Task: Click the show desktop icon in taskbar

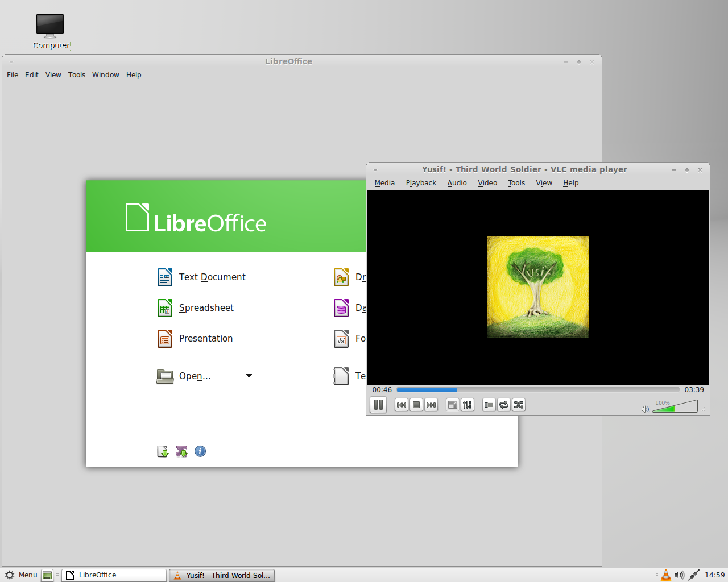Action: [x=48, y=575]
